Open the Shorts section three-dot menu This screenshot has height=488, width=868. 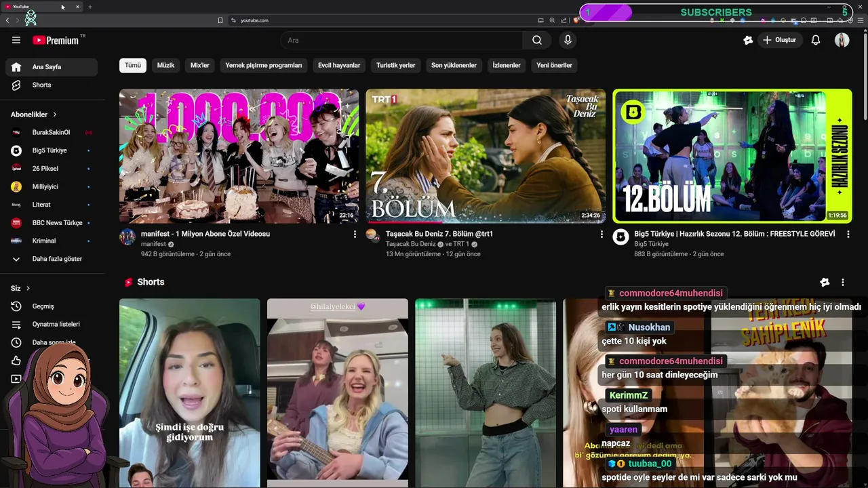pyautogui.click(x=843, y=282)
